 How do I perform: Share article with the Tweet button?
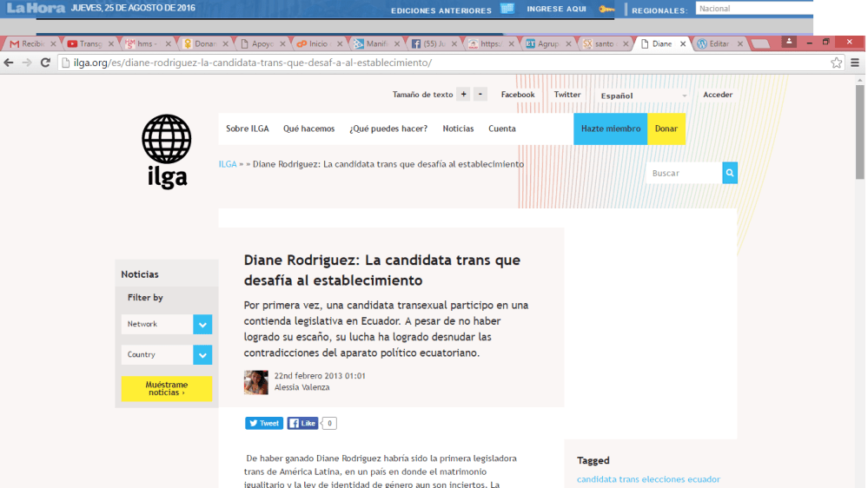click(x=264, y=423)
